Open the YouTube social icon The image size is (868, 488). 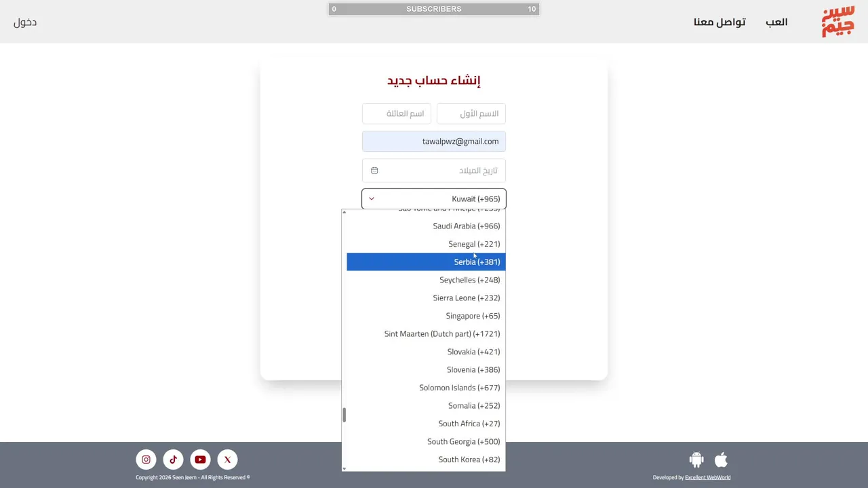click(x=200, y=460)
